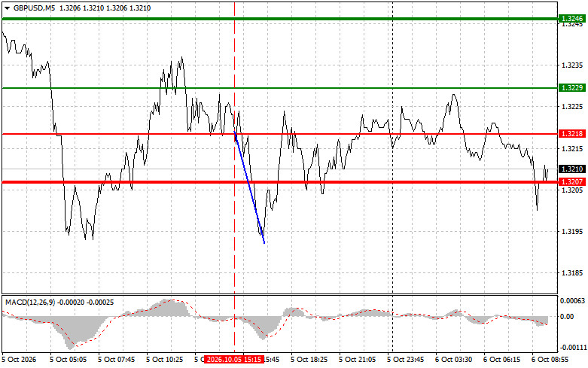This screenshot has height=368, width=588.
Task: Click the GBPUSD,M5 symbol title text
Action: [x=34, y=8]
